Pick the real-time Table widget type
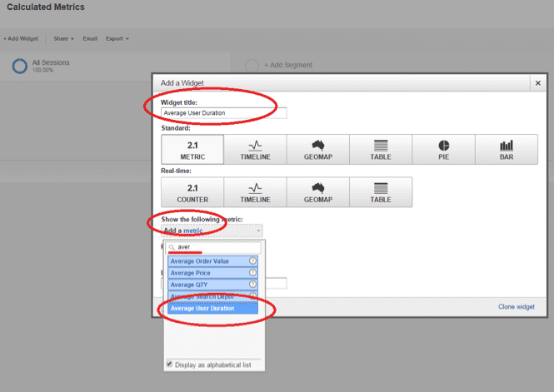Image resolution: width=554 pixels, height=392 pixels. click(x=381, y=192)
